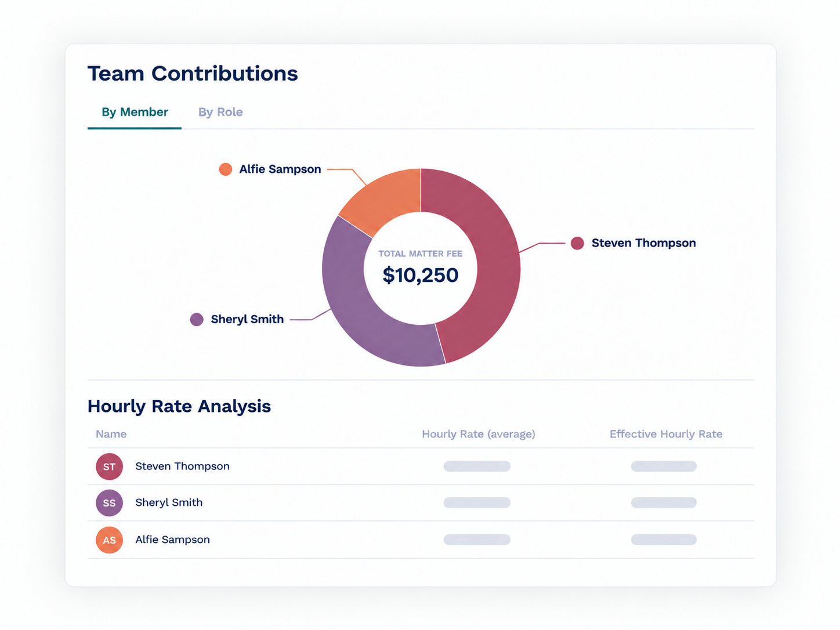
Task: Select the red Steven Thompson legend dot
Action: coord(577,243)
